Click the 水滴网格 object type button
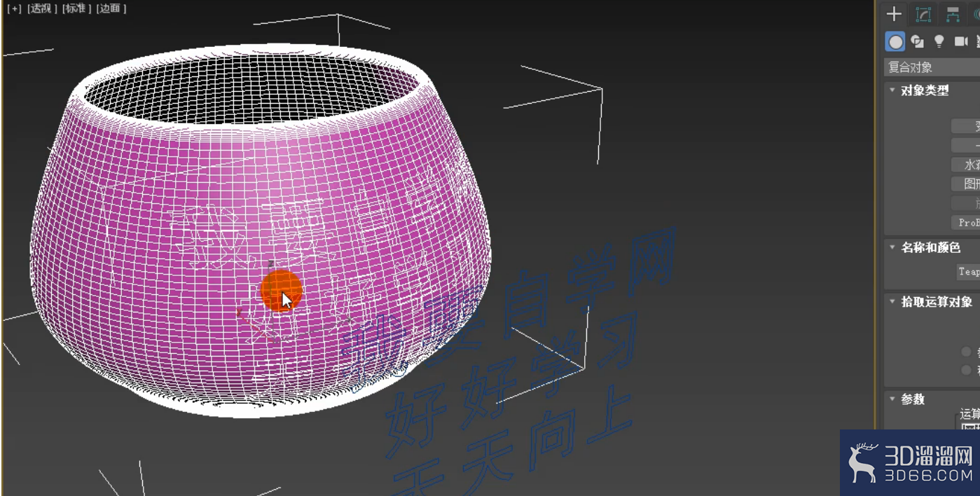The width and height of the screenshot is (980, 496). (965, 165)
